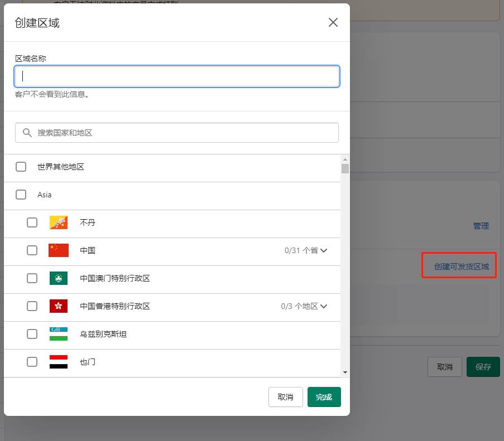The width and height of the screenshot is (504, 441).
Task: Click the Asia label text
Action: click(x=44, y=195)
